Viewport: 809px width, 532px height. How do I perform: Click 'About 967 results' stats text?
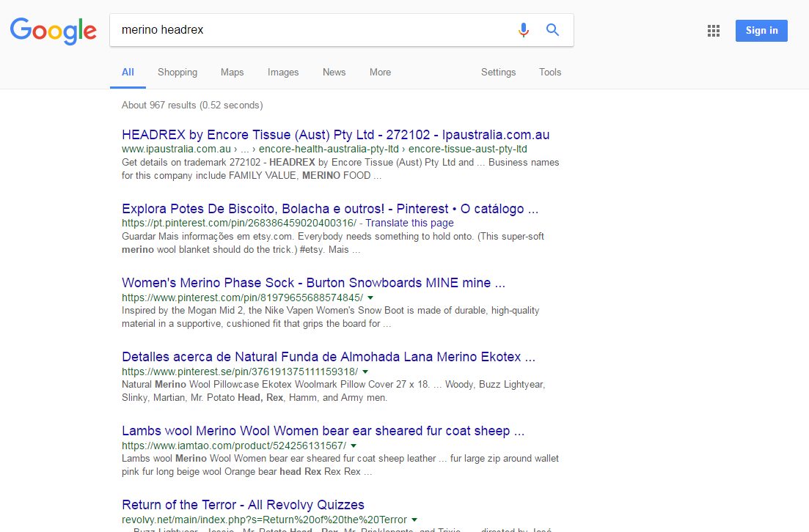[x=192, y=106]
